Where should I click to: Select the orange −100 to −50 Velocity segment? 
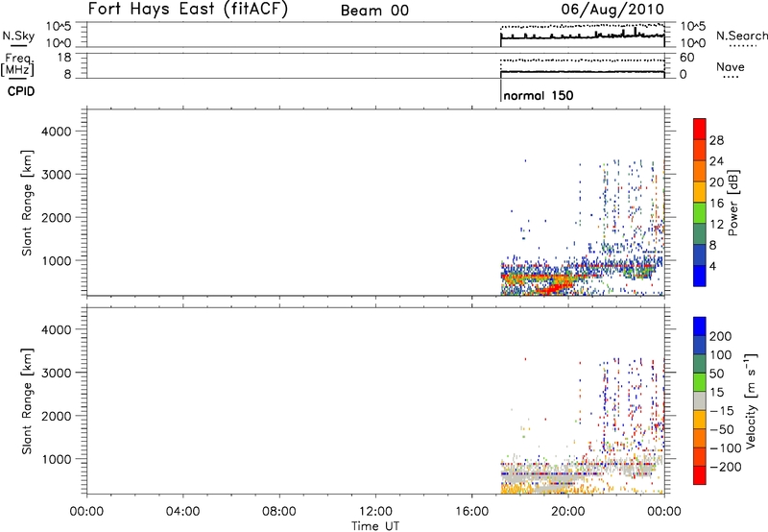(x=700, y=439)
